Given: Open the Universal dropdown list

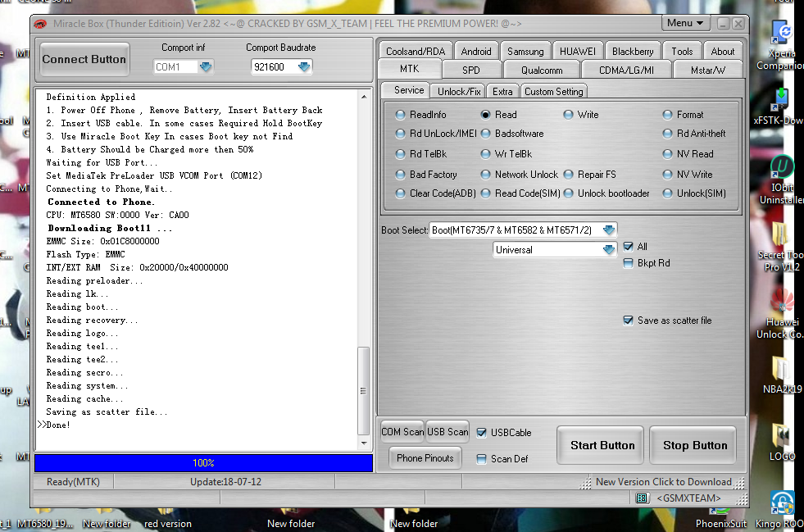Looking at the screenshot, I should coord(609,250).
